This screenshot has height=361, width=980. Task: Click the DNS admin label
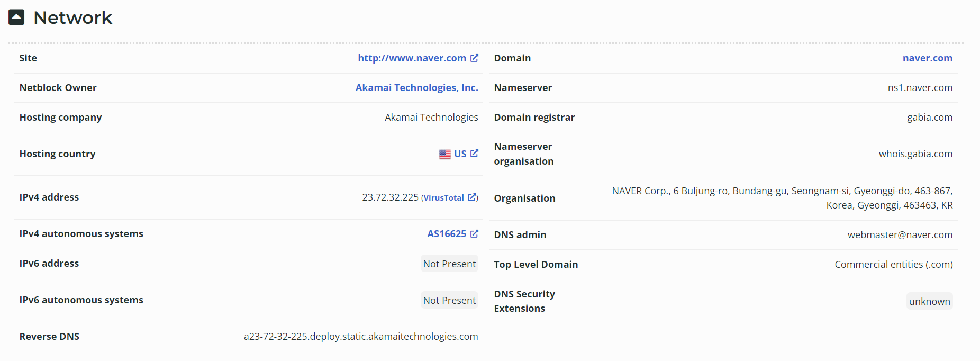(520, 235)
